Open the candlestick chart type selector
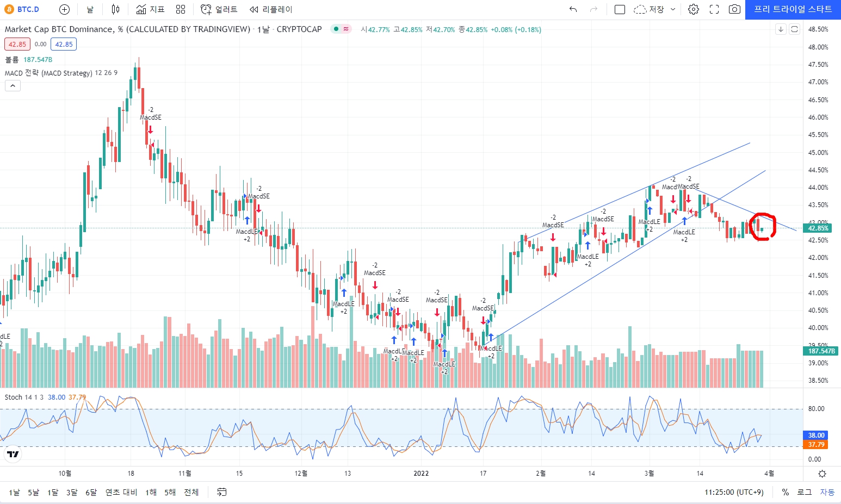This screenshot has height=504, width=841. tap(115, 9)
